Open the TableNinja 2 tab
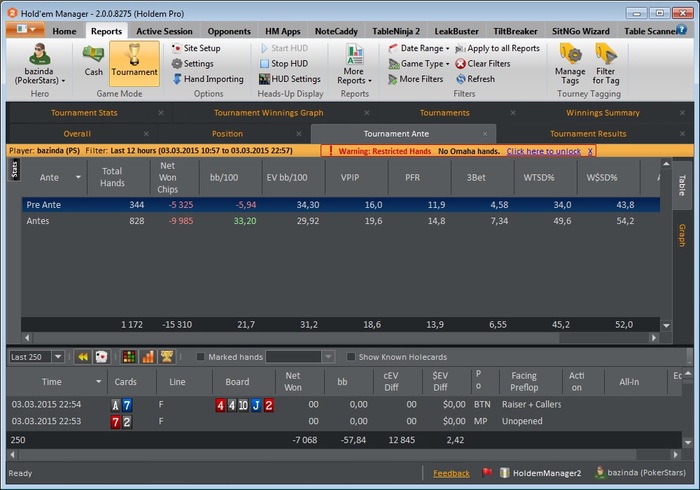700x490 pixels. click(x=396, y=31)
